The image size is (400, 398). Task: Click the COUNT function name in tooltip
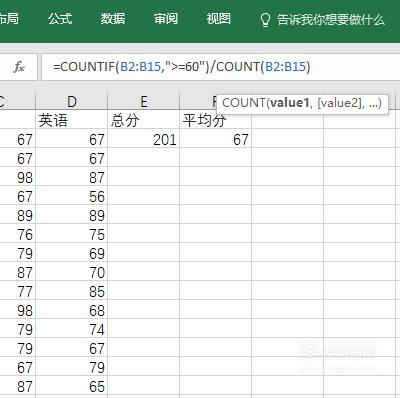pos(244,103)
